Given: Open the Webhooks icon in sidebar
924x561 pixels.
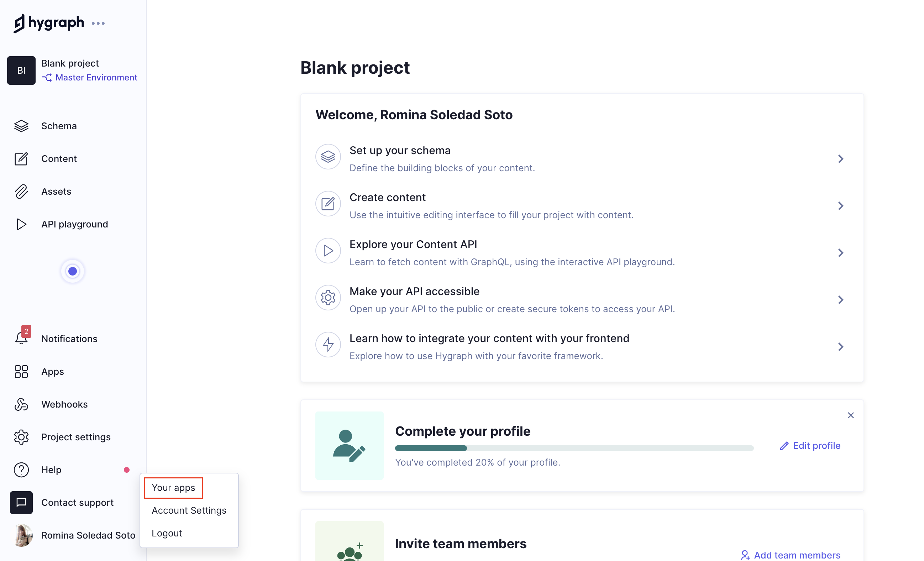Looking at the screenshot, I should click(x=21, y=404).
